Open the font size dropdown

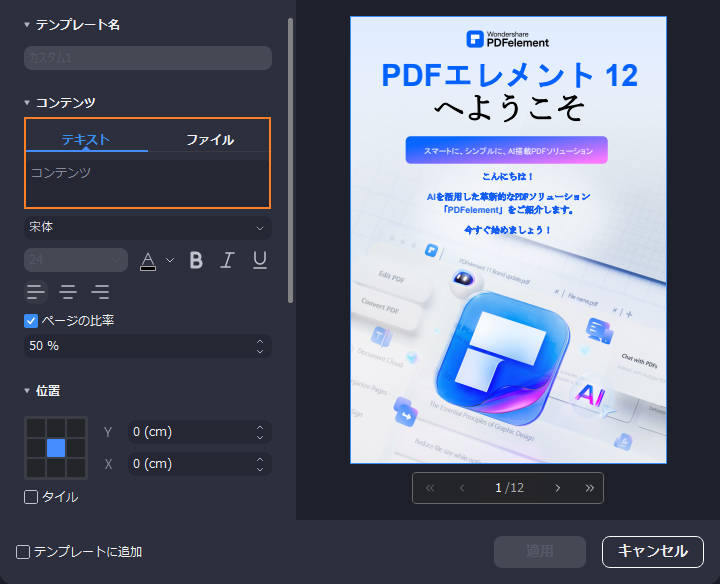tap(76, 260)
